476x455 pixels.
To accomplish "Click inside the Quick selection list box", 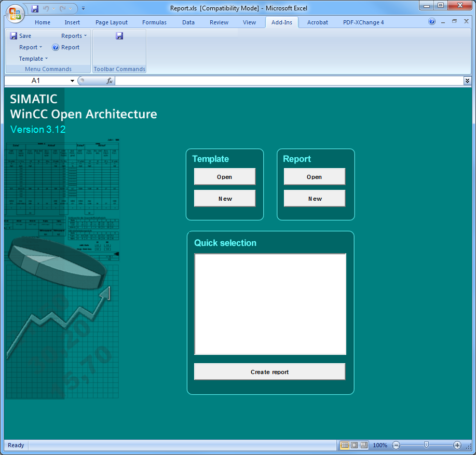I will coord(270,304).
